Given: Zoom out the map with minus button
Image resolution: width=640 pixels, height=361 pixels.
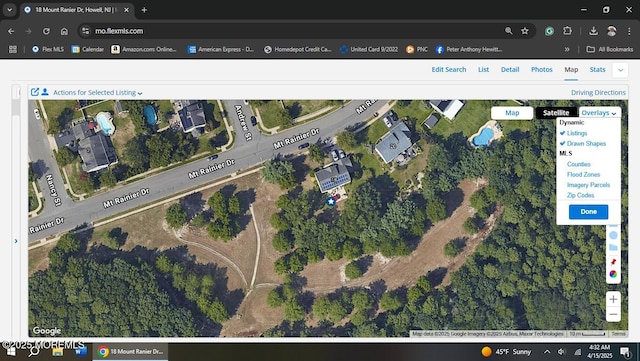Looking at the screenshot, I should (x=613, y=314).
